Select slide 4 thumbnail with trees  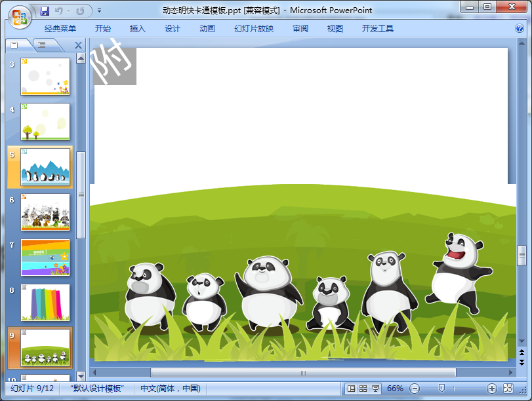tap(45, 122)
